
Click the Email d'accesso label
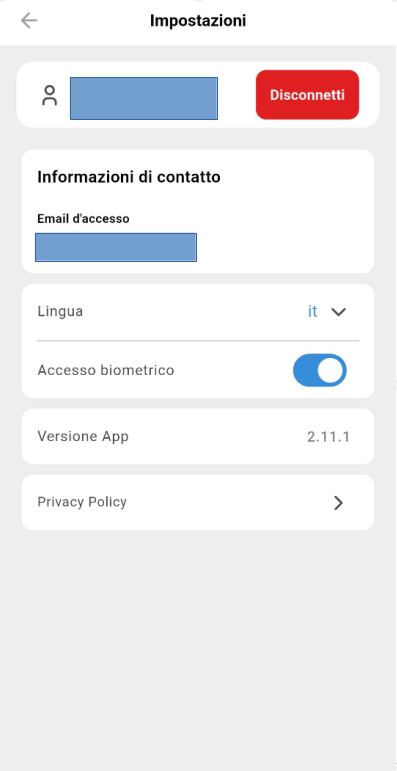[84, 219]
